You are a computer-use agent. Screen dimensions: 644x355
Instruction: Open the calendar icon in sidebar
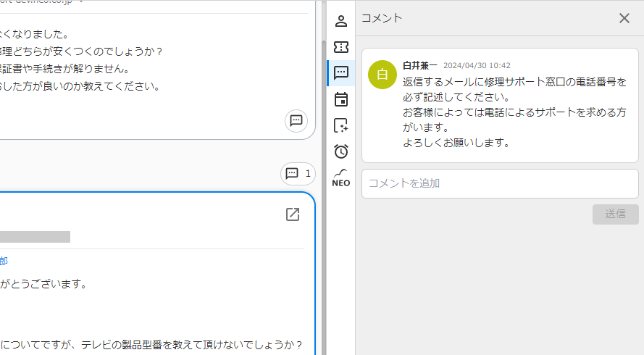(x=341, y=99)
